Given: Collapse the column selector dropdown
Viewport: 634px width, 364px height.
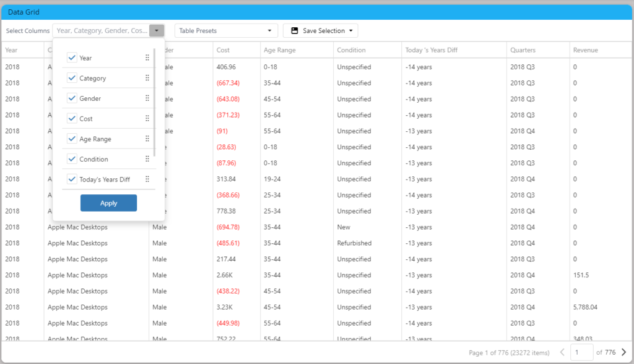Looking at the screenshot, I should tap(157, 30).
